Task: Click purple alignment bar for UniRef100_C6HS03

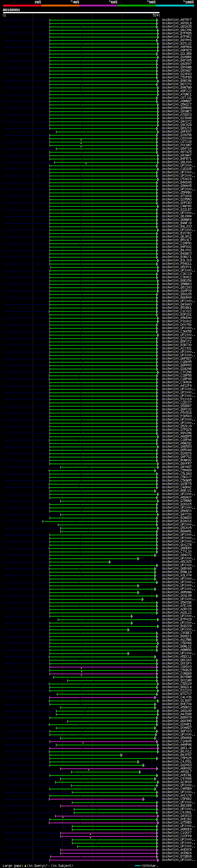Action: [x=103, y=667]
